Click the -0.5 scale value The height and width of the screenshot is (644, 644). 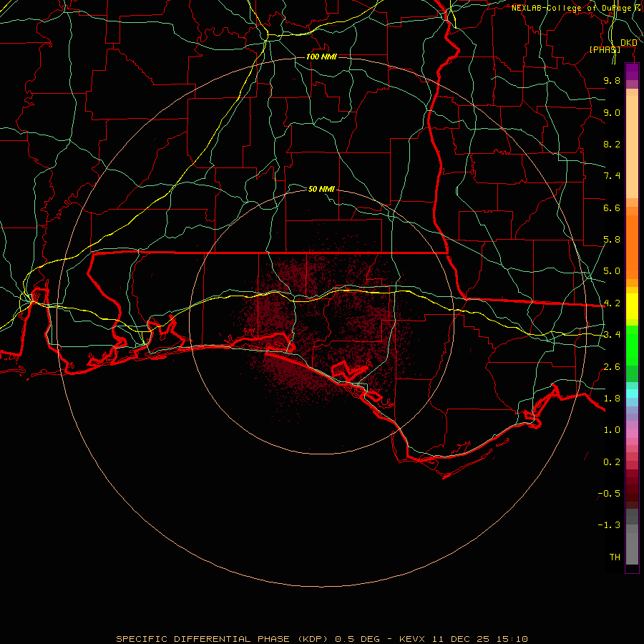tap(609, 494)
